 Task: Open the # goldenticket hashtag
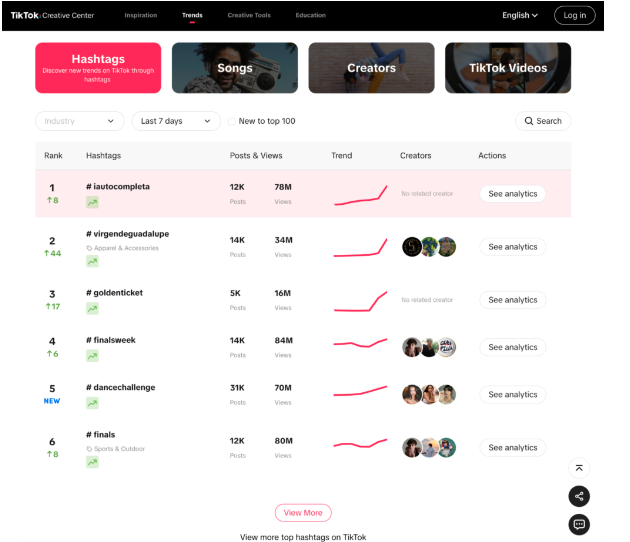(x=115, y=293)
